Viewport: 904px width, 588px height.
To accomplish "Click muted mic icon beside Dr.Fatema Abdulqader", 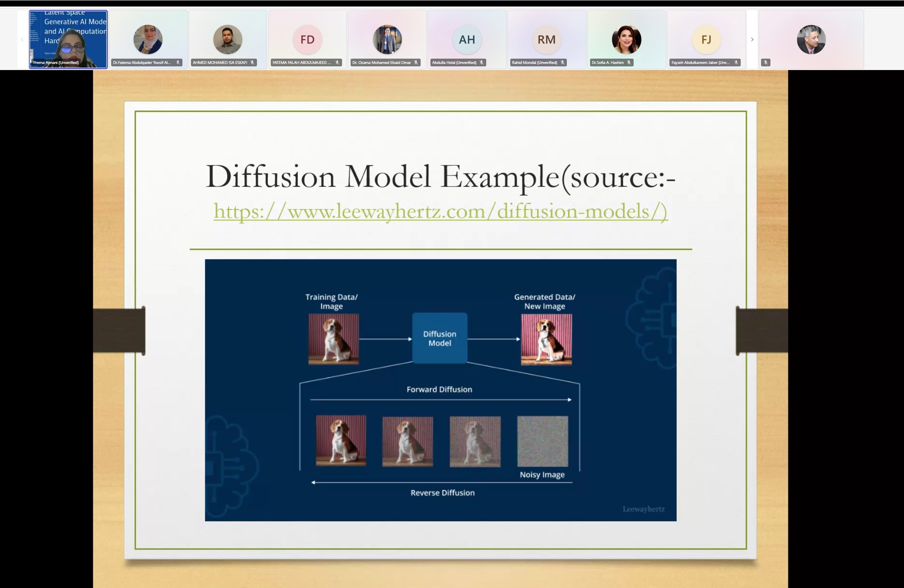I will (x=178, y=62).
